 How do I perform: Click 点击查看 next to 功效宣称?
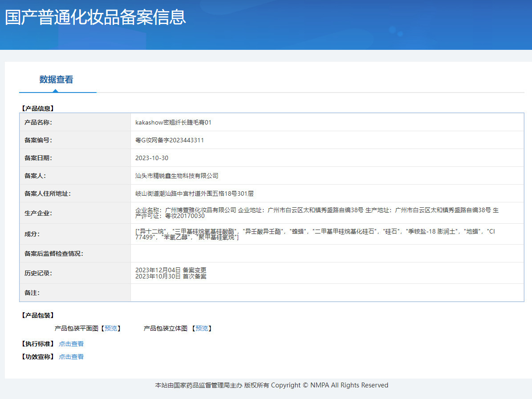pos(71,357)
